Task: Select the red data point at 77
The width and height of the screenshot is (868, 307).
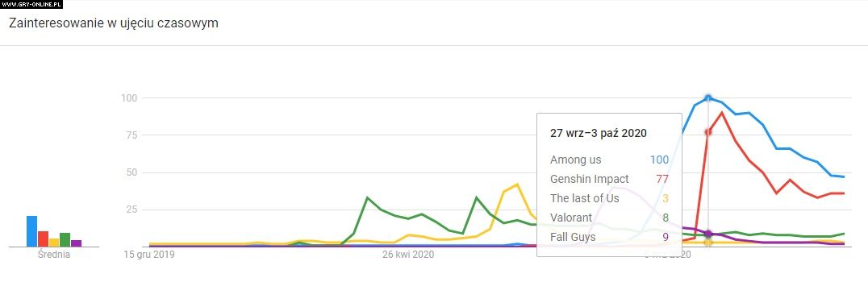Action: [708, 131]
